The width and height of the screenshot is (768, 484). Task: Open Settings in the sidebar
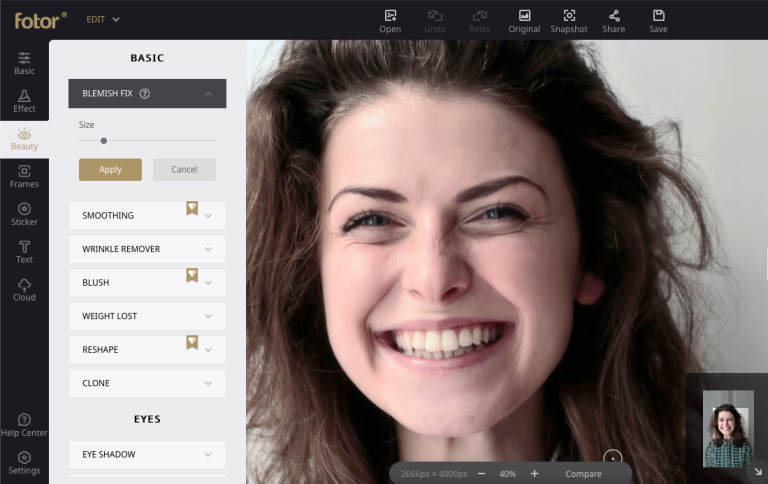coord(24,463)
